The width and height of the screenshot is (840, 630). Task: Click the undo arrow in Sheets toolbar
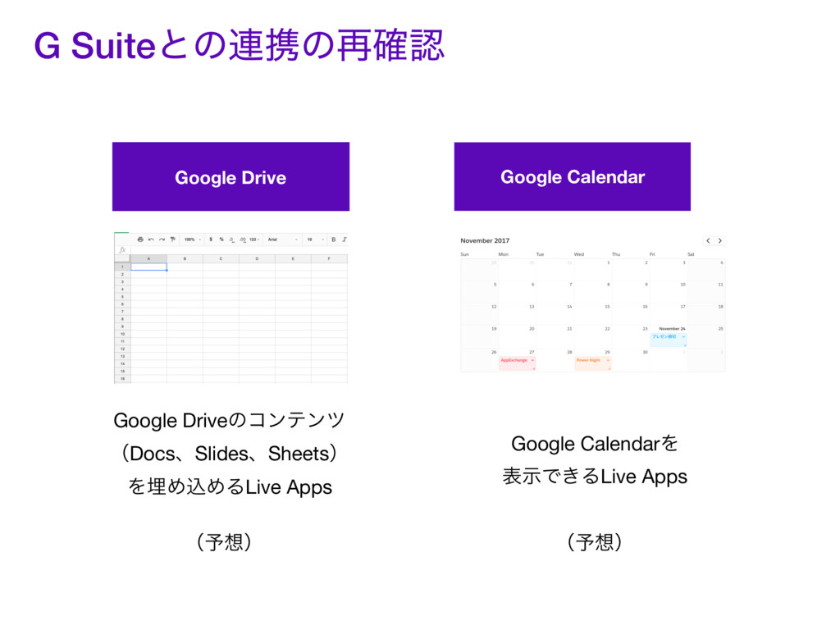151,240
